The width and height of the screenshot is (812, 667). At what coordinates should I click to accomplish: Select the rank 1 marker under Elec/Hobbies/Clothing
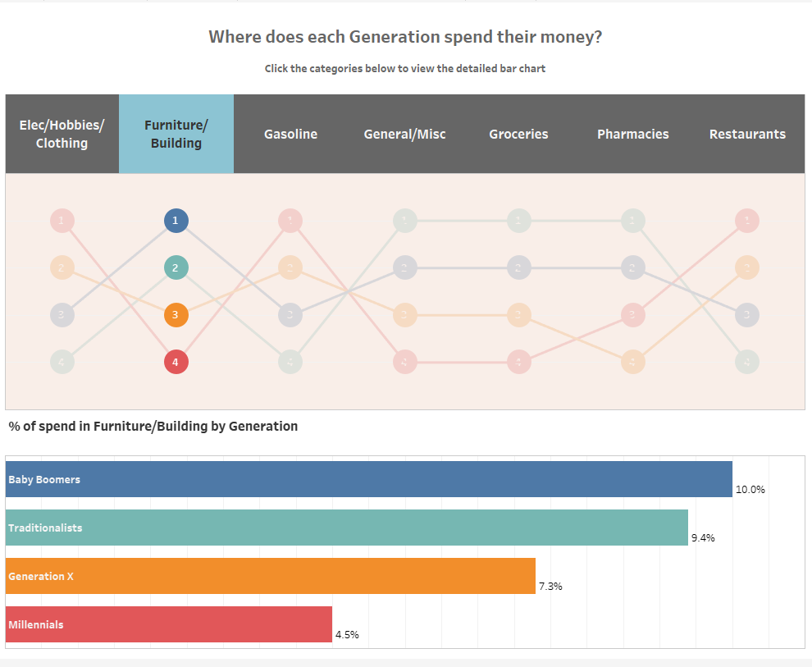[62, 220]
